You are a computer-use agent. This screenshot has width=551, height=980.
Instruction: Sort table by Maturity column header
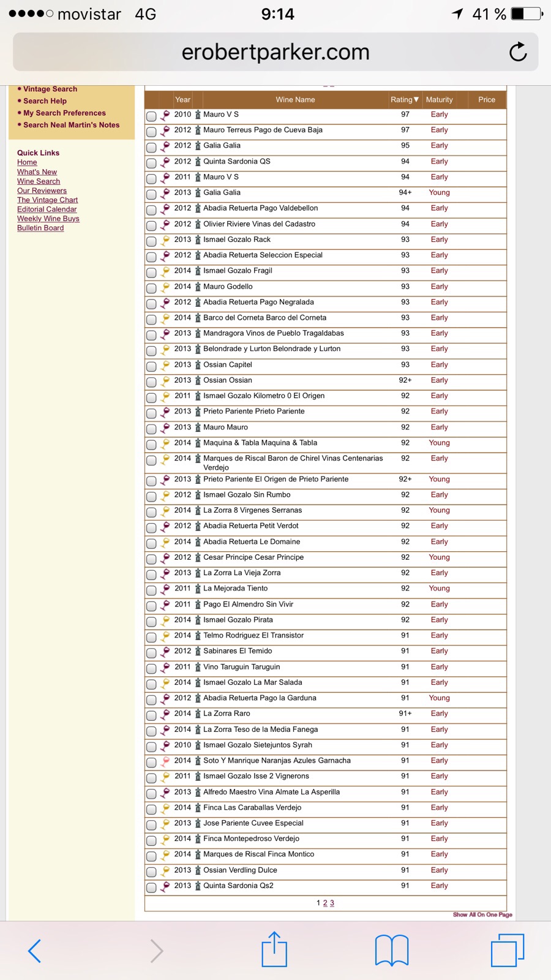coord(439,100)
